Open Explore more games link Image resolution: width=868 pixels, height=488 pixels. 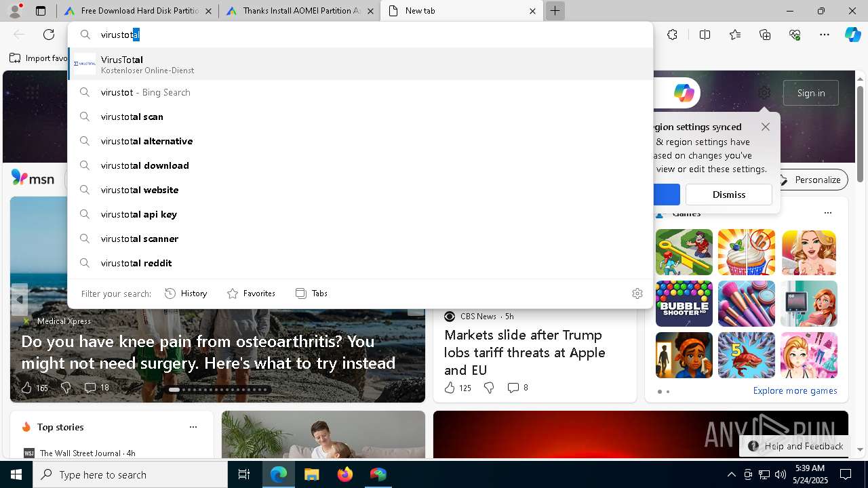795,391
